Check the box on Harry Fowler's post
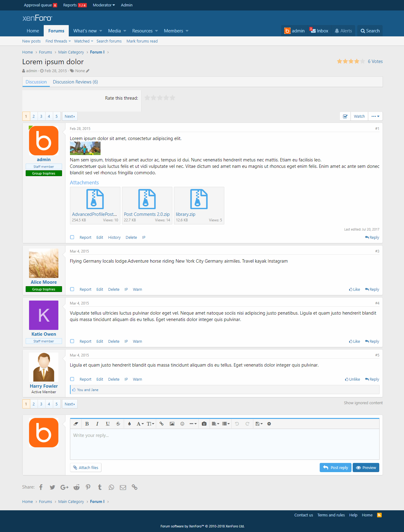The height and width of the screenshot is (532, 404). coord(72,379)
